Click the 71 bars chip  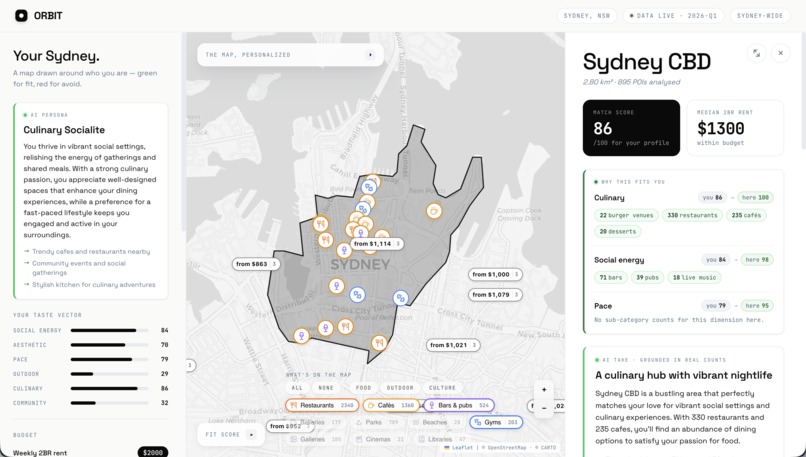point(611,278)
